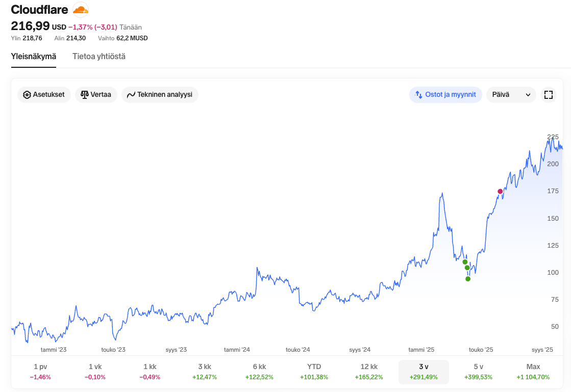The image size is (571, 392).
Task: Select the 3 kk time range
Action: pos(205,372)
